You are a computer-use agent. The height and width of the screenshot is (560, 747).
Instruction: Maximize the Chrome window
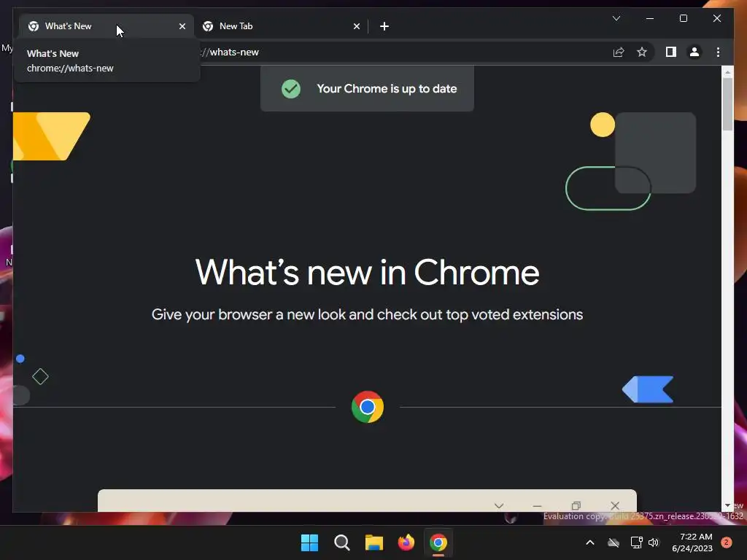(683, 18)
